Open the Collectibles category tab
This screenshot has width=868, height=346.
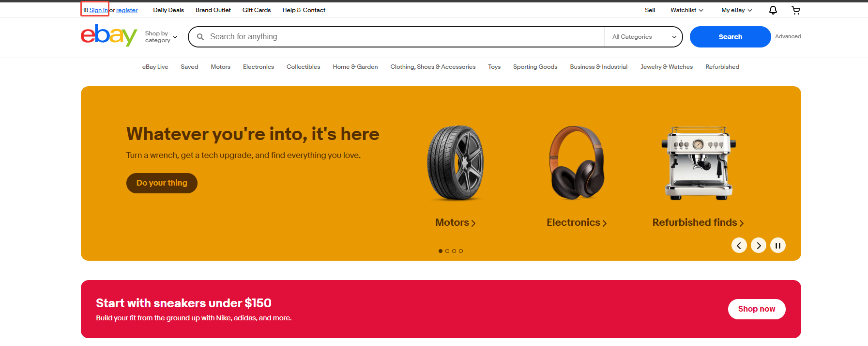point(303,67)
